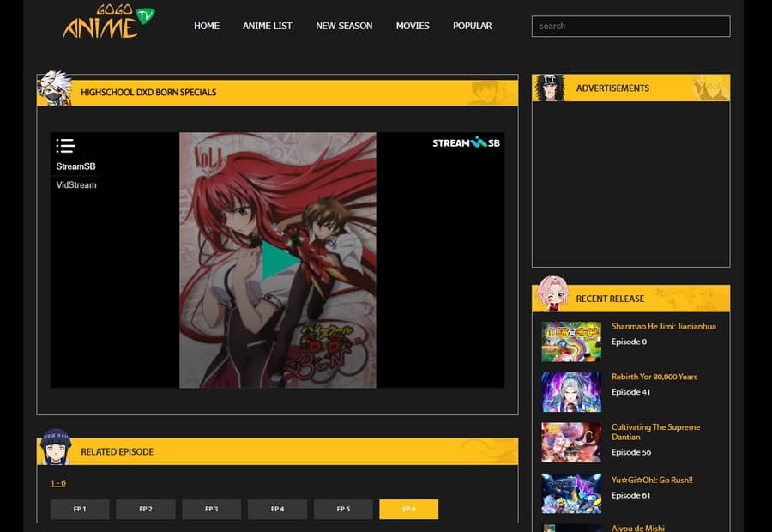Open the New Season menu
The width and height of the screenshot is (772, 532).
[x=344, y=26]
